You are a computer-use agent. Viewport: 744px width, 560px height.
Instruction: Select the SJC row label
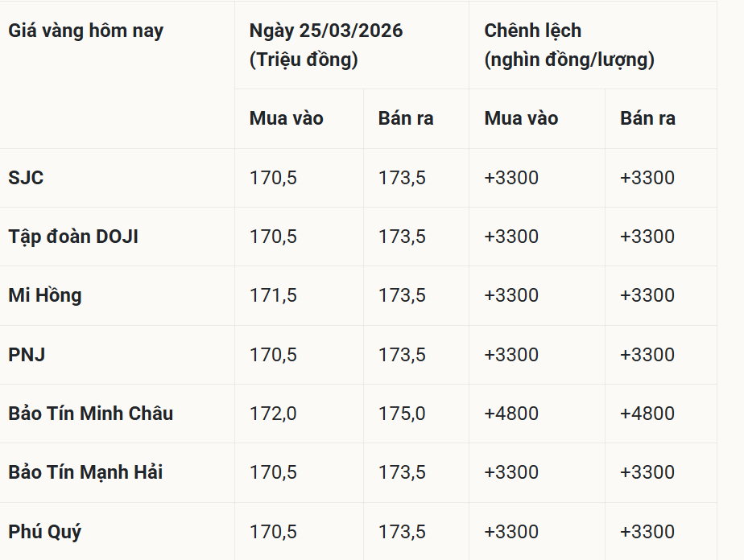pos(26,178)
